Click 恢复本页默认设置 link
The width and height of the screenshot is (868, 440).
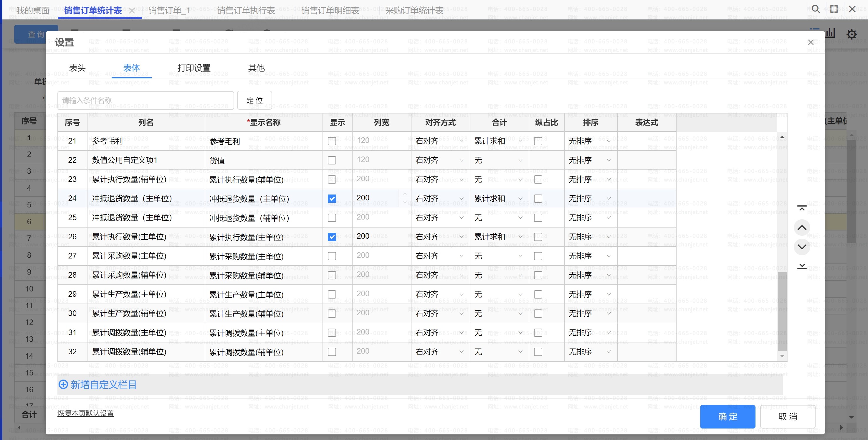tap(86, 413)
